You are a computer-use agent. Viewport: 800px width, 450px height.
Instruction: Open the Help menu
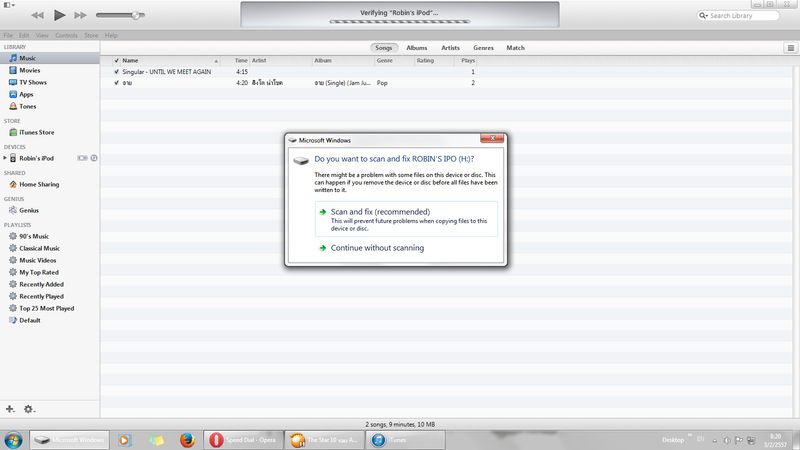tap(111, 35)
